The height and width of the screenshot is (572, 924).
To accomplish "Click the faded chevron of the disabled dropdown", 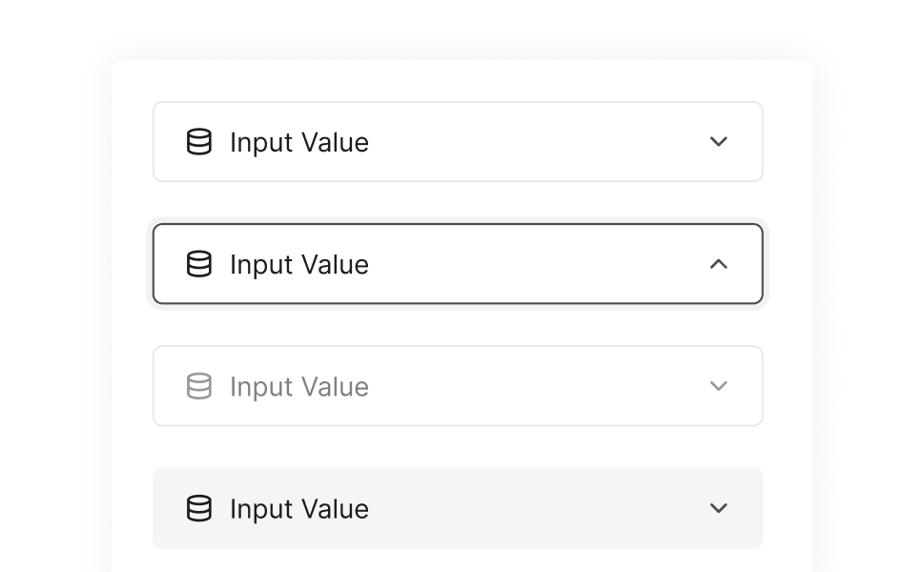I will 719,386.
